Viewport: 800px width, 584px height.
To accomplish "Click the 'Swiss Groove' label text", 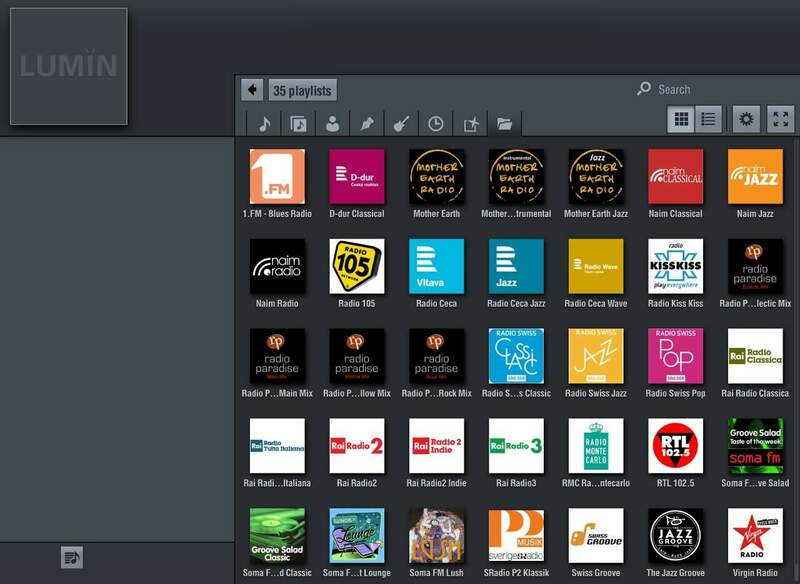I will [x=596, y=573].
